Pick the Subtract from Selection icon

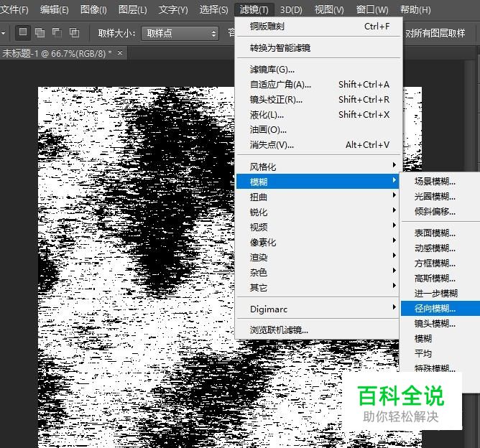pyautogui.click(x=57, y=33)
